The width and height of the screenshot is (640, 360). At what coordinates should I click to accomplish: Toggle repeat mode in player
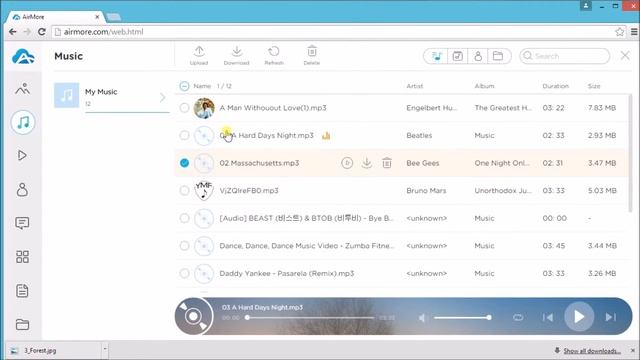click(518, 317)
